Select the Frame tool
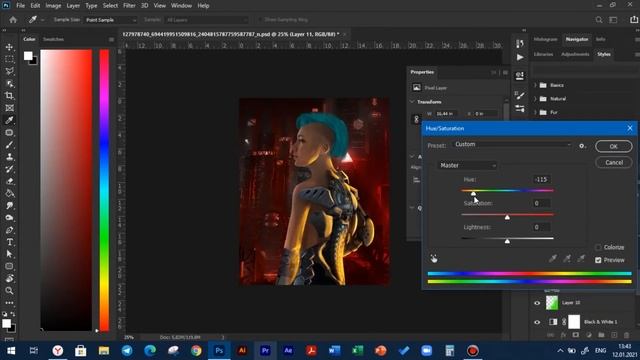Image resolution: width=640 pixels, height=360 pixels. point(9,108)
